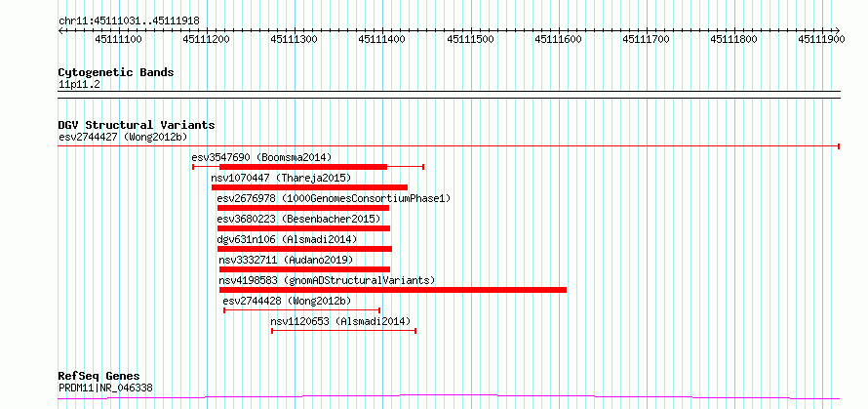This screenshot has height=409, width=868.
Task: Click the nsv3332711 (Audano2019) variant label
Action: (x=286, y=260)
